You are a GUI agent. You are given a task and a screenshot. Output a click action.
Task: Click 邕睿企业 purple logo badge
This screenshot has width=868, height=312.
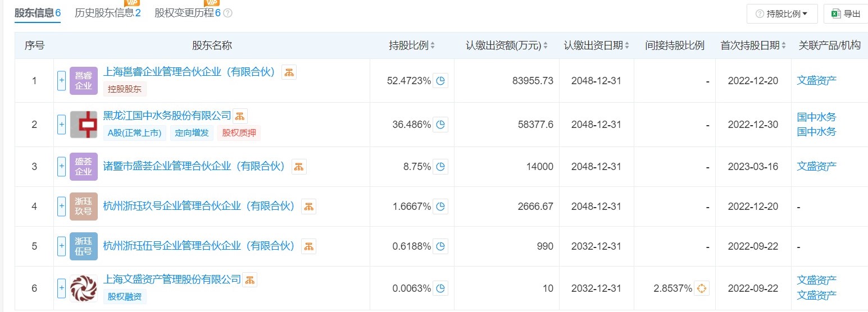pos(84,81)
